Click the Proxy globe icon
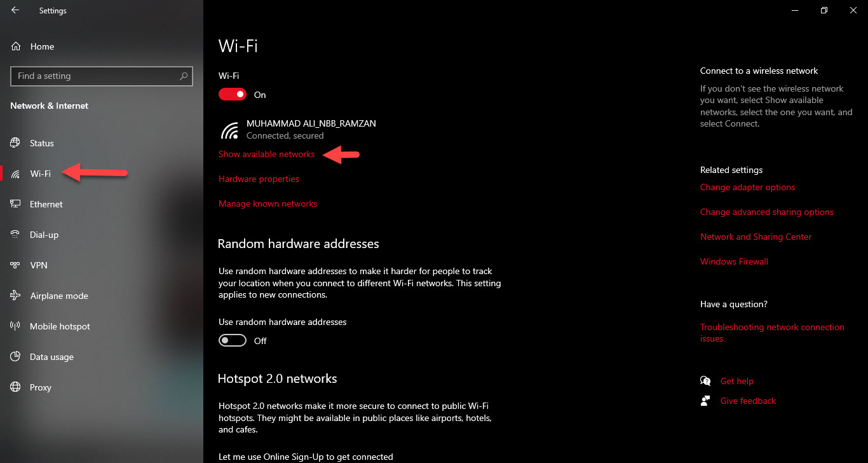The width and height of the screenshot is (868, 463). 16,387
